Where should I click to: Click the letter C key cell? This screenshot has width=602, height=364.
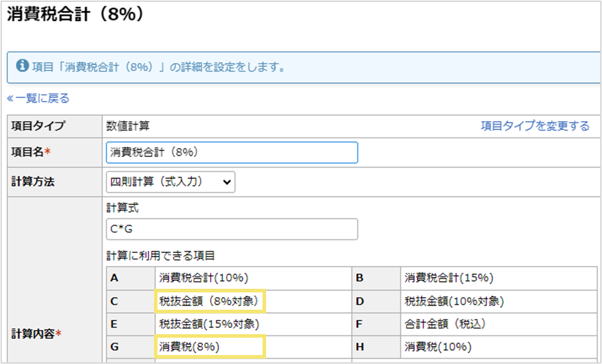click(115, 301)
